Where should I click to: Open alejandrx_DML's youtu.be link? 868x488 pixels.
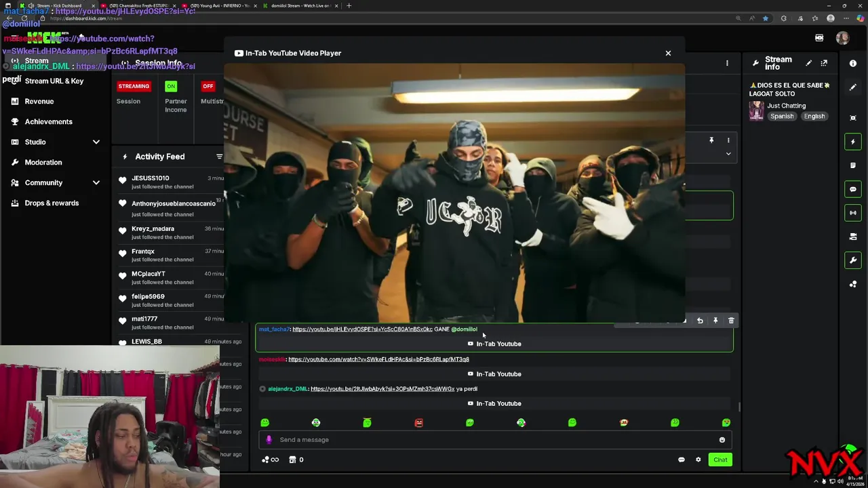(382, 389)
